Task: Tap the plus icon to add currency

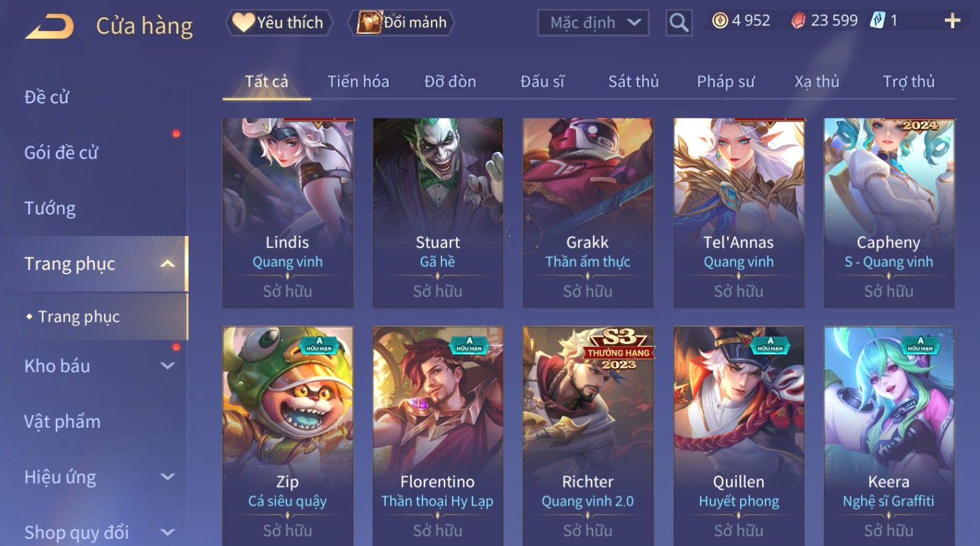Action: 953,21
